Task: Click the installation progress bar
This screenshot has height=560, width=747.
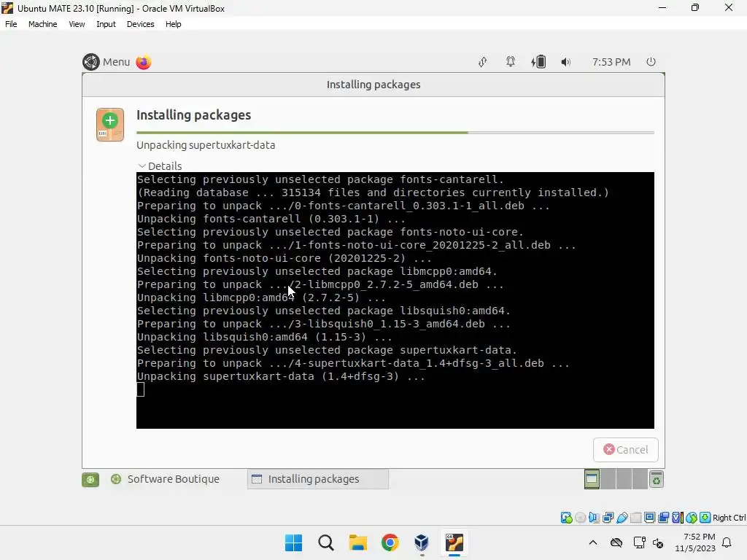Action: pyautogui.click(x=395, y=133)
